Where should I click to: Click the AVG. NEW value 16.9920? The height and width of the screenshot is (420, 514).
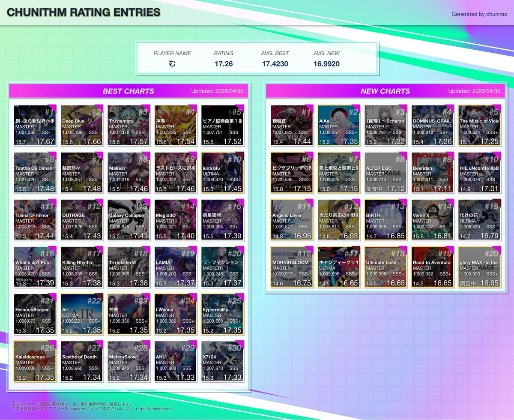326,64
